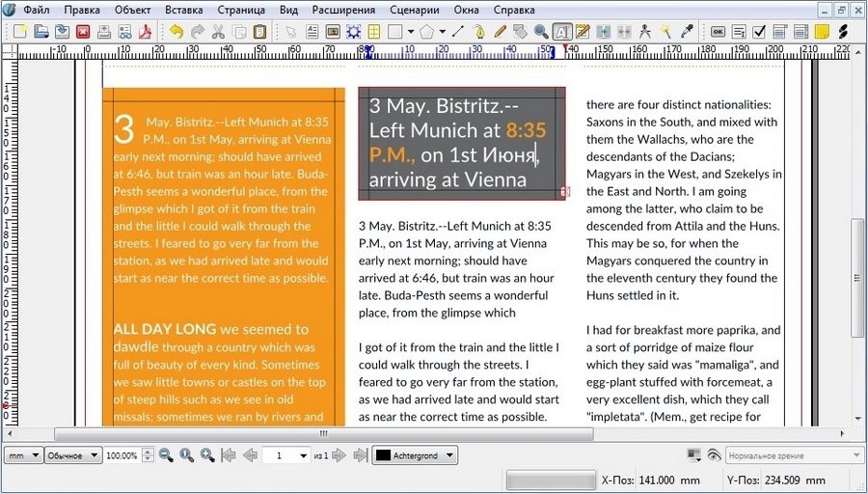The image size is (868, 494).
Task: Open the Файл menu
Action: (36, 10)
